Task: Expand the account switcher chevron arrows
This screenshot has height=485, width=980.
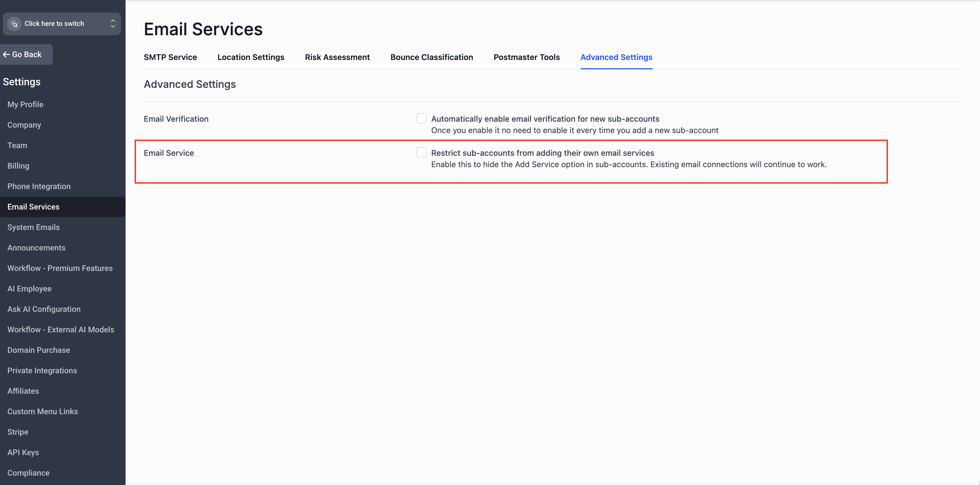Action: [112, 24]
